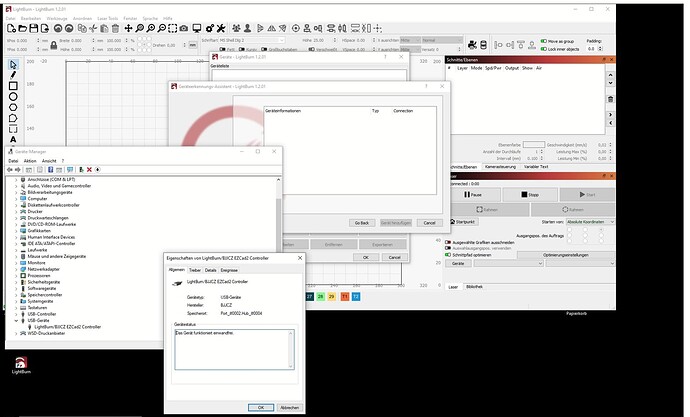Click the Pan move-arrows icon

click(x=128, y=29)
